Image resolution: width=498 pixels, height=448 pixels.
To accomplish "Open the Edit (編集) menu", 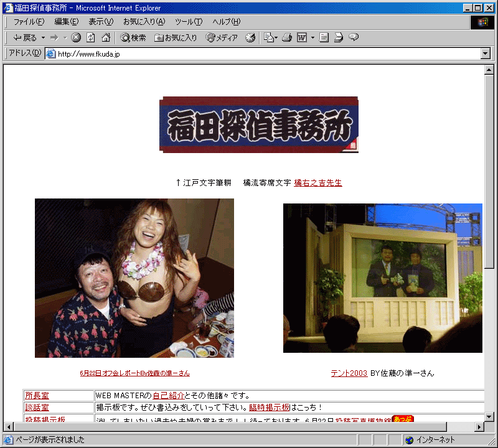I will (x=67, y=22).
